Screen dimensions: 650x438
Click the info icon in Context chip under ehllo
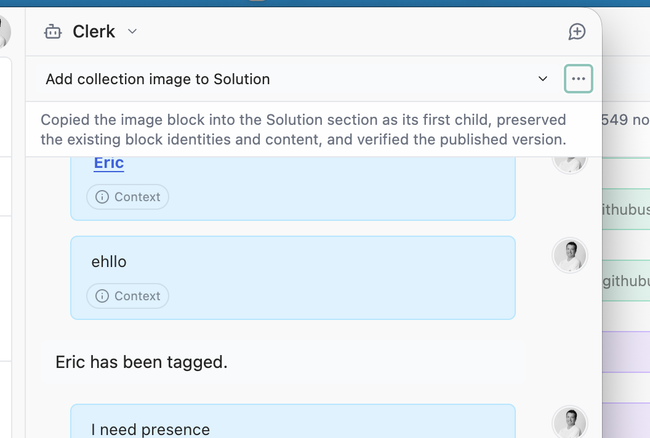pyautogui.click(x=102, y=296)
